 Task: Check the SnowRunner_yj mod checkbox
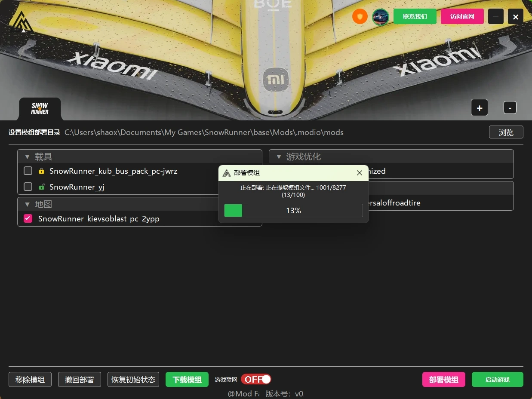[x=28, y=187]
